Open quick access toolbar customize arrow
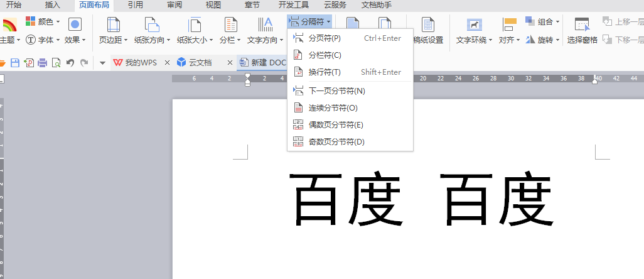 (x=103, y=63)
